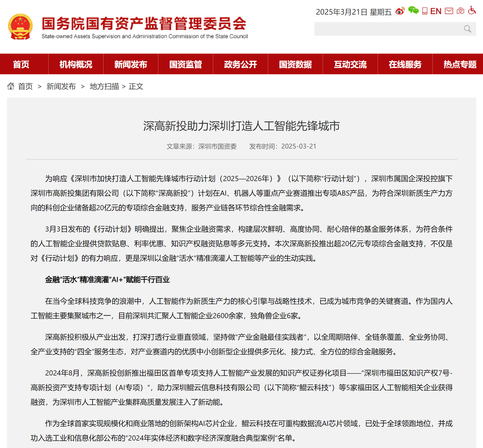Open the 互动交流 navigation menu
The height and width of the screenshot is (448, 483).
(x=350, y=64)
